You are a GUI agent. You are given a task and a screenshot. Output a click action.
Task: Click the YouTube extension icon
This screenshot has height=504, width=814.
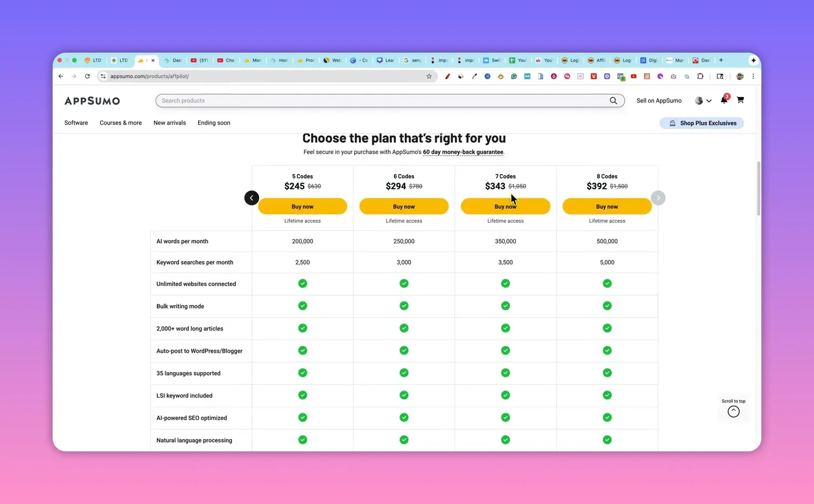(634, 76)
